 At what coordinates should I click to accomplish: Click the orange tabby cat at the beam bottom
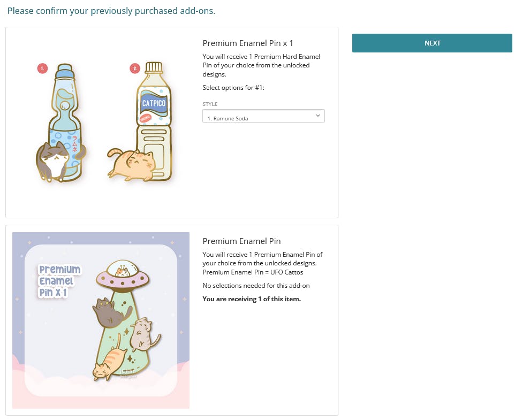click(x=110, y=362)
